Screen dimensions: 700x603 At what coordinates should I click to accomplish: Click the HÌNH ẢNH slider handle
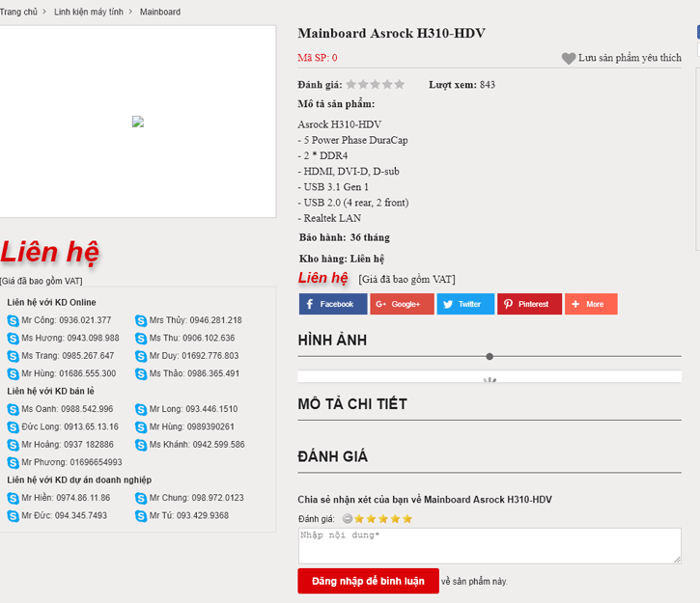(490, 356)
